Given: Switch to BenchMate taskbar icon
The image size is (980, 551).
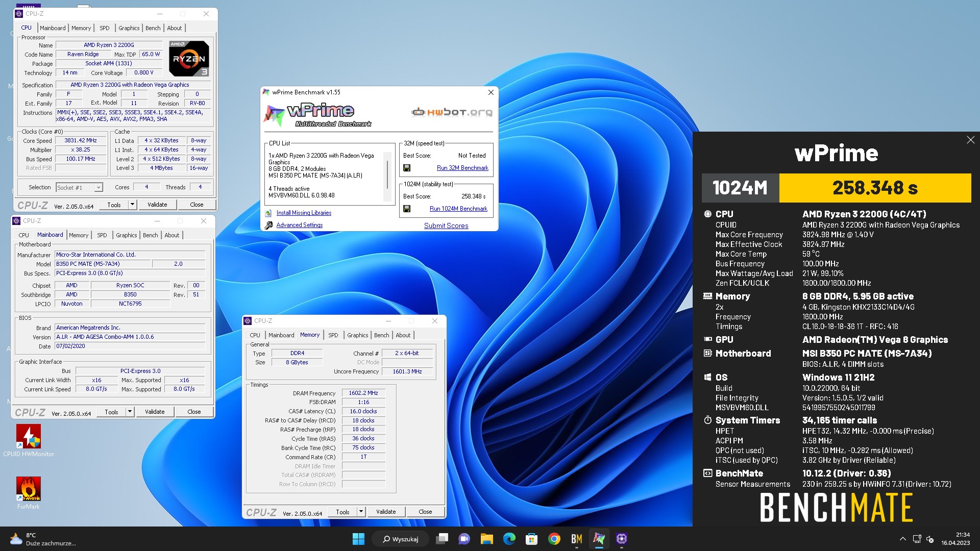Looking at the screenshot, I should click(577, 539).
